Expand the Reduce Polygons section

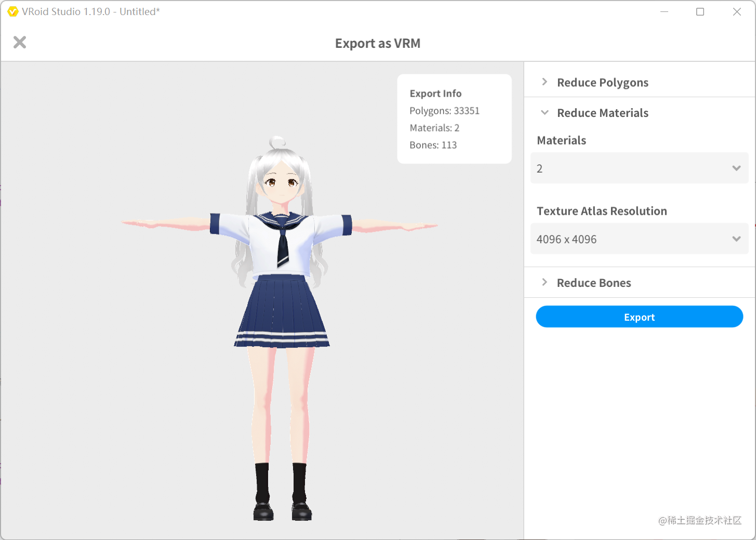tap(603, 82)
